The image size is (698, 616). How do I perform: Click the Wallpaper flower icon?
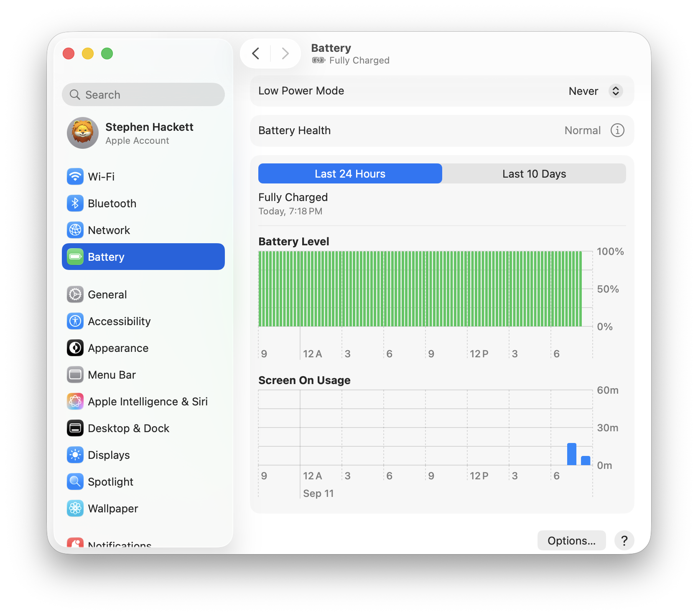click(75, 508)
